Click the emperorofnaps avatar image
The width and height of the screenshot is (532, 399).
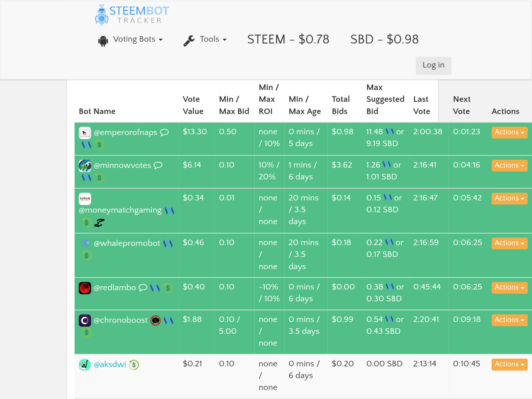(x=85, y=133)
